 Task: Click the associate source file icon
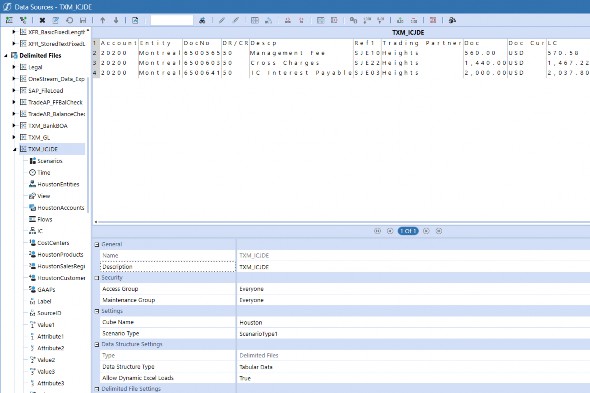(x=135, y=20)
